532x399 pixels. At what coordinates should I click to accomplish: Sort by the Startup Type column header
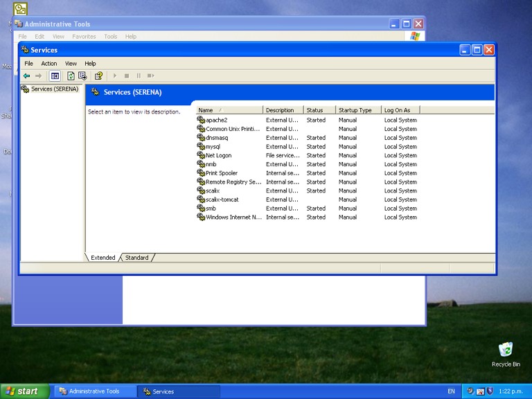(358, 110)
